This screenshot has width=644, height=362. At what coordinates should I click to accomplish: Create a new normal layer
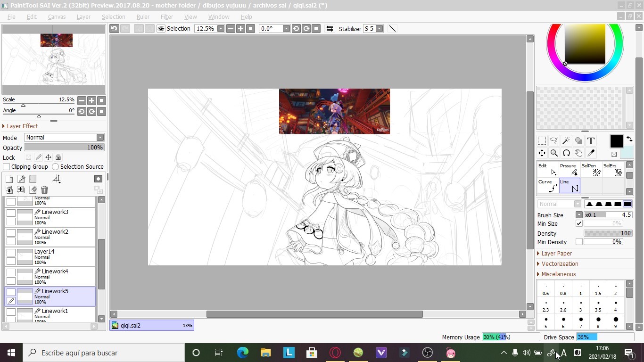point(9,179)
